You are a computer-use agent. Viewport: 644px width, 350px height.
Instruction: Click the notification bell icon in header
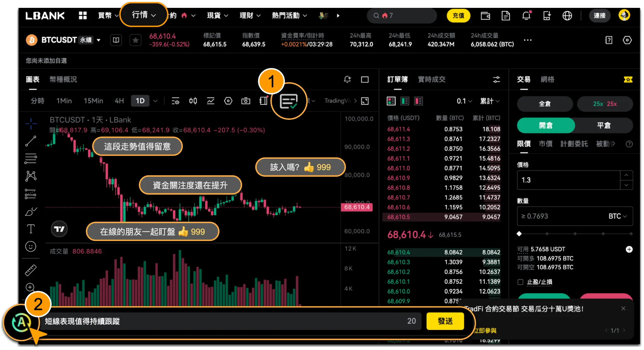[526, 16]
